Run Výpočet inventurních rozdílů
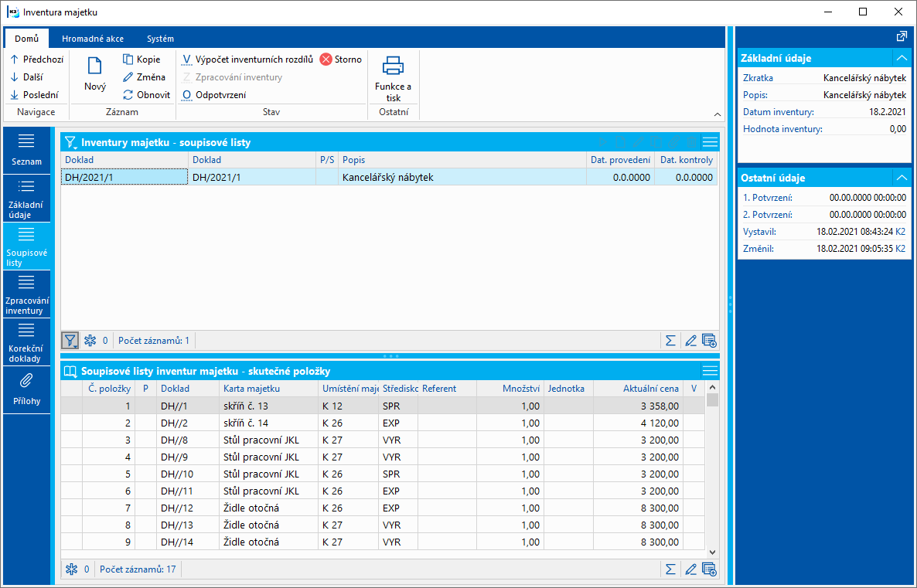 pos(247,59)
